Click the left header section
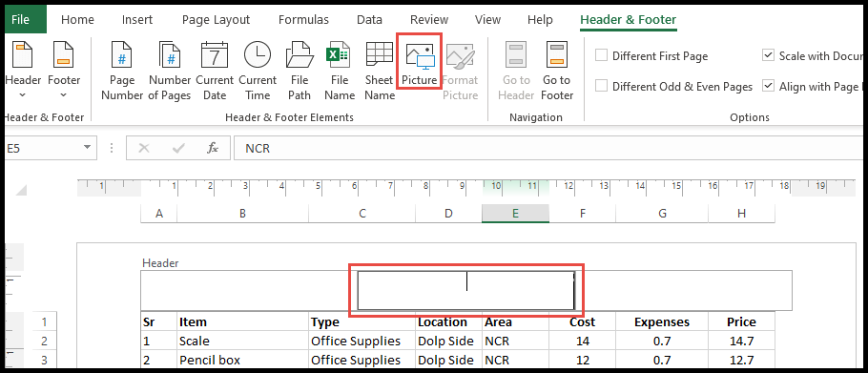 pos(249,290)
